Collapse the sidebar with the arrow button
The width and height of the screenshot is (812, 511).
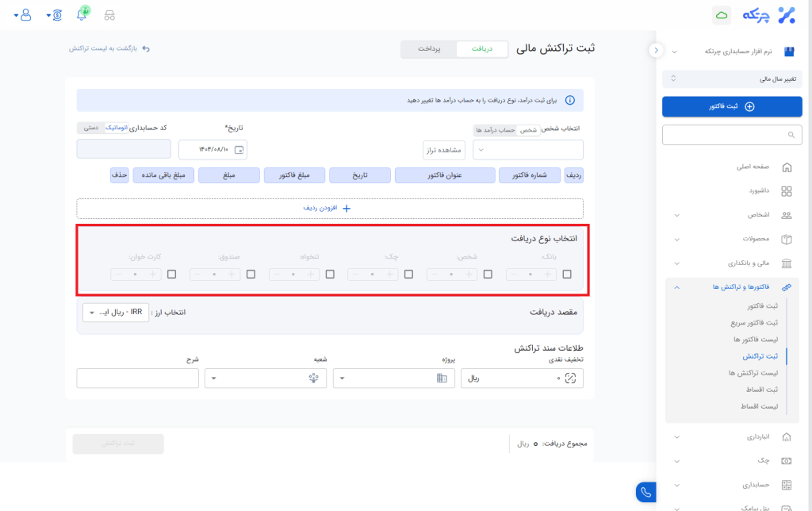click(656, 50)
